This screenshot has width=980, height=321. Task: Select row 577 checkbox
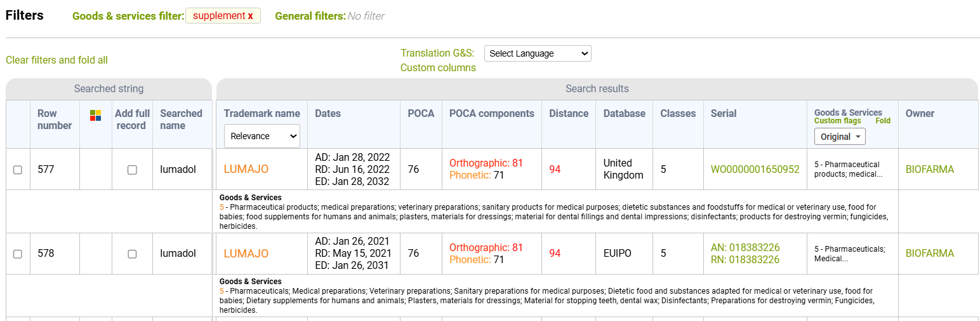point(18,170)
